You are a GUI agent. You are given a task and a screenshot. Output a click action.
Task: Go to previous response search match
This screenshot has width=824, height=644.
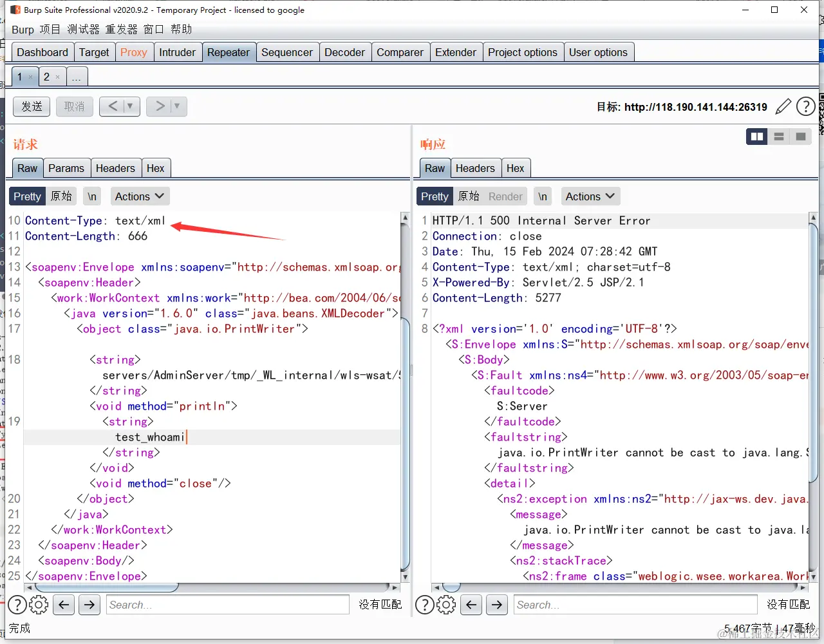(471, 605)
